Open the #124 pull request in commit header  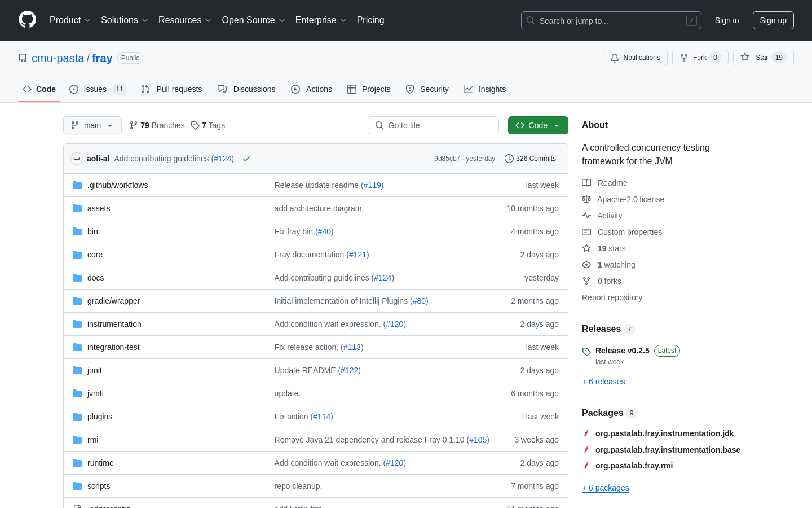coord(223,159)
